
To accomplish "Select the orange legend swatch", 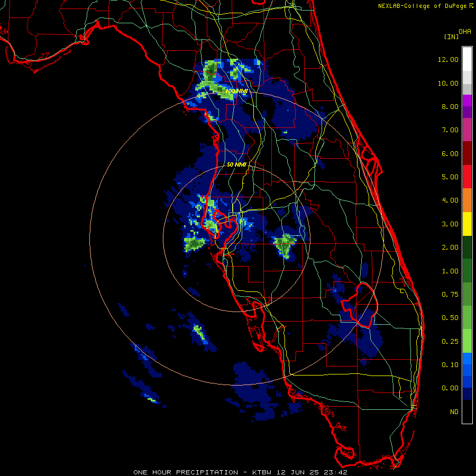I will point(467,200).
